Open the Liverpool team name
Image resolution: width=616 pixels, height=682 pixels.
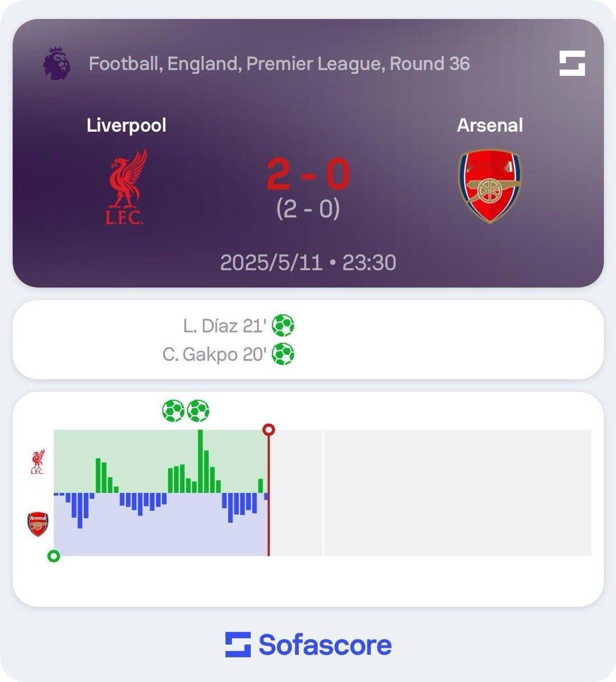[x=126, y=125]
